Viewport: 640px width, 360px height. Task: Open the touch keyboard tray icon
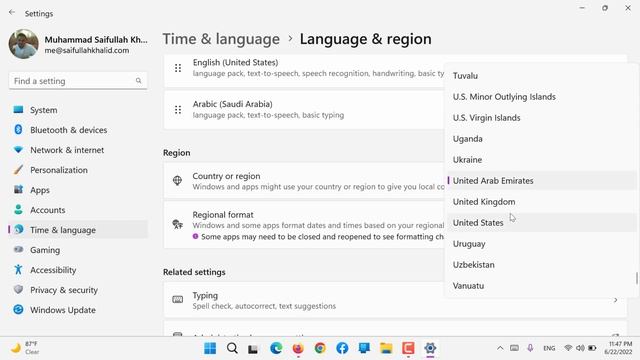[515, 348]
